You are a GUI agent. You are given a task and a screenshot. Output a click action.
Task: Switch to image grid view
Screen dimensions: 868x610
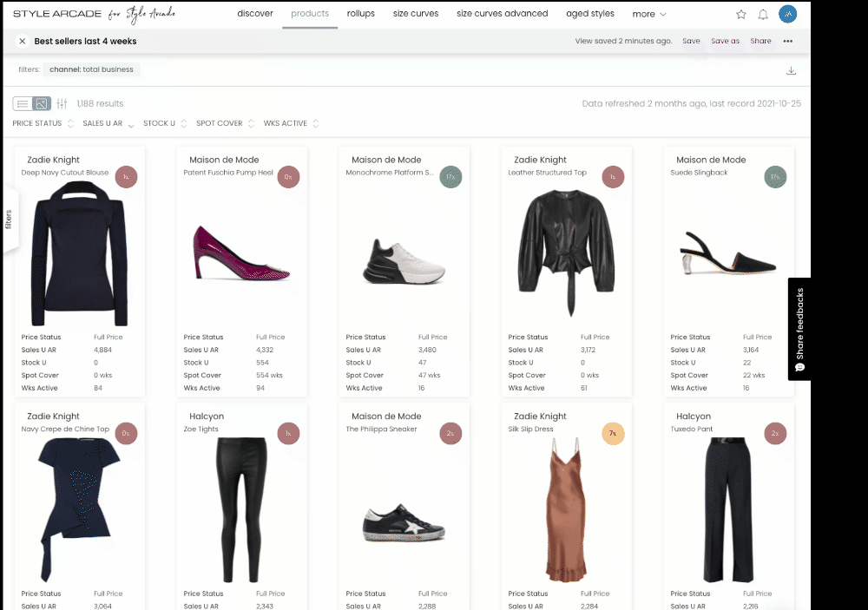[42, 103]
